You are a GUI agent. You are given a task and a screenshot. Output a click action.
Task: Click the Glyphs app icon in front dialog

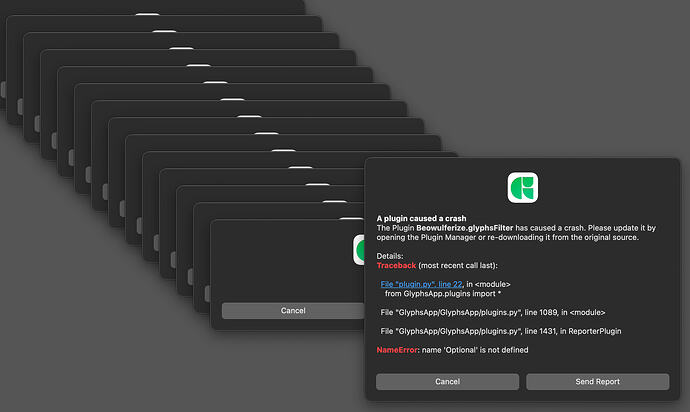click(522, 188)
